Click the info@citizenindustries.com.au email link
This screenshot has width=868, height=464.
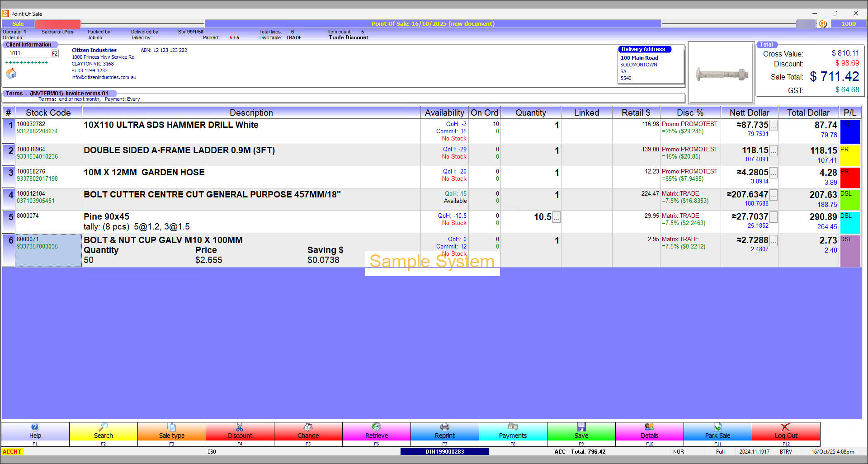[x=104, y=77]
